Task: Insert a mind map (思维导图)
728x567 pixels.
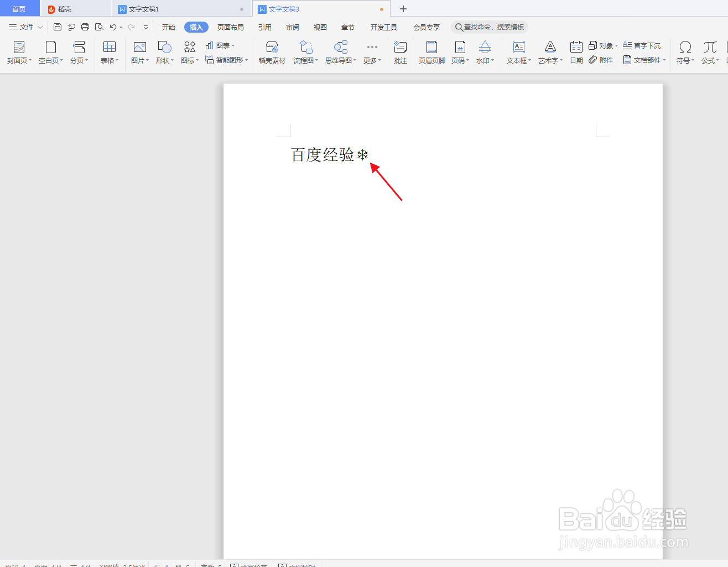Action: tap(341, 53)
